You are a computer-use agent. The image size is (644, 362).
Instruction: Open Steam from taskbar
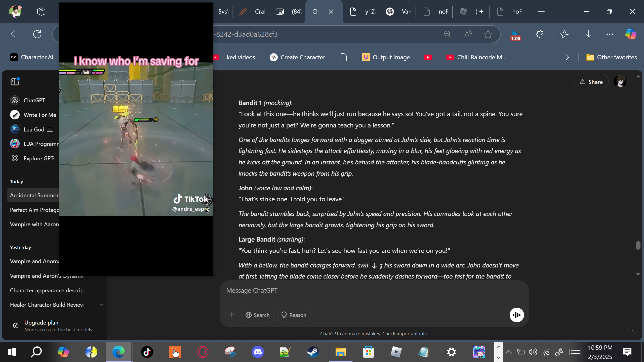point(313,352)
